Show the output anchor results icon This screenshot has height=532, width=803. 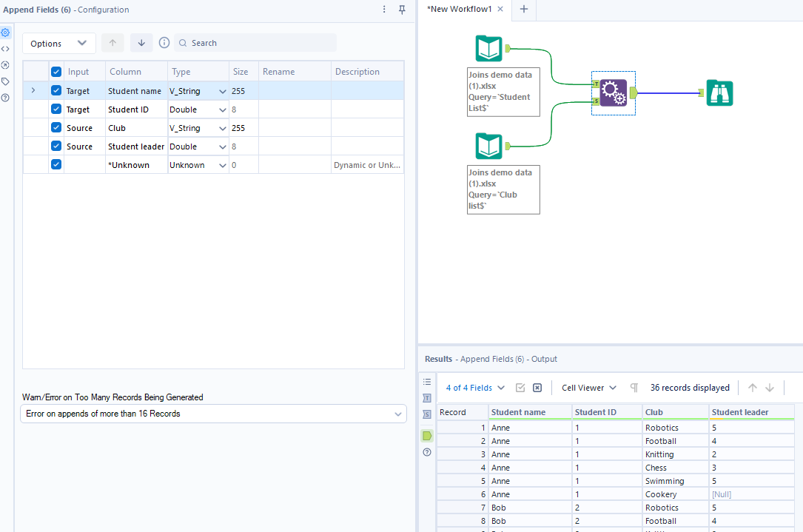(x=427, y=436)
